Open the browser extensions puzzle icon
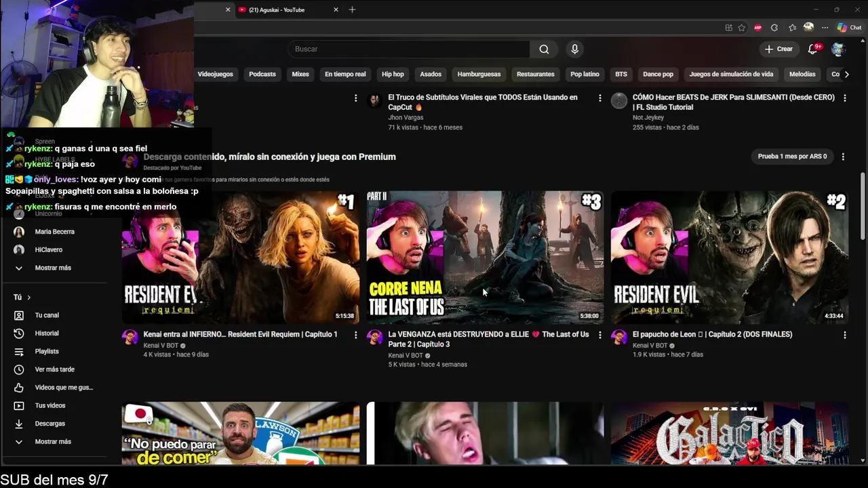This screenshot has height=488, width=868. (x=774, y=28)
